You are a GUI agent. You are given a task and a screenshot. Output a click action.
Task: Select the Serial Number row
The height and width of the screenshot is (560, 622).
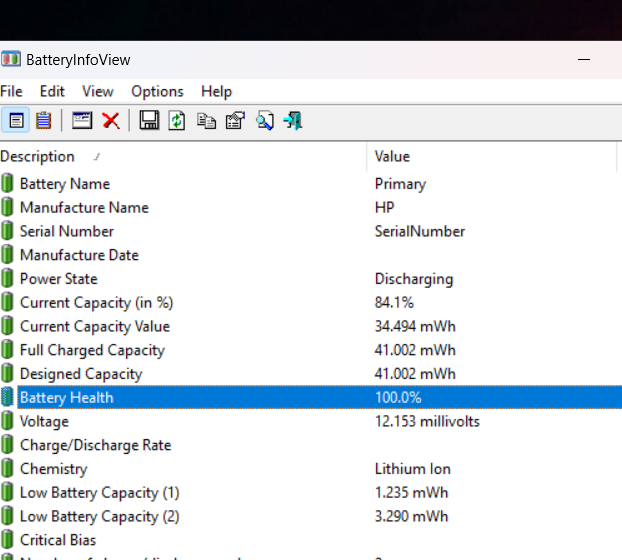(x=311, y=231)
